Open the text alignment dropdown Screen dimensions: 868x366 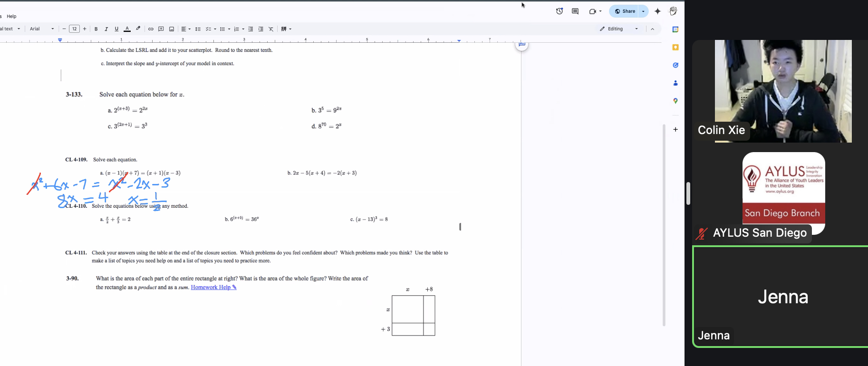[x=186, y=29]
